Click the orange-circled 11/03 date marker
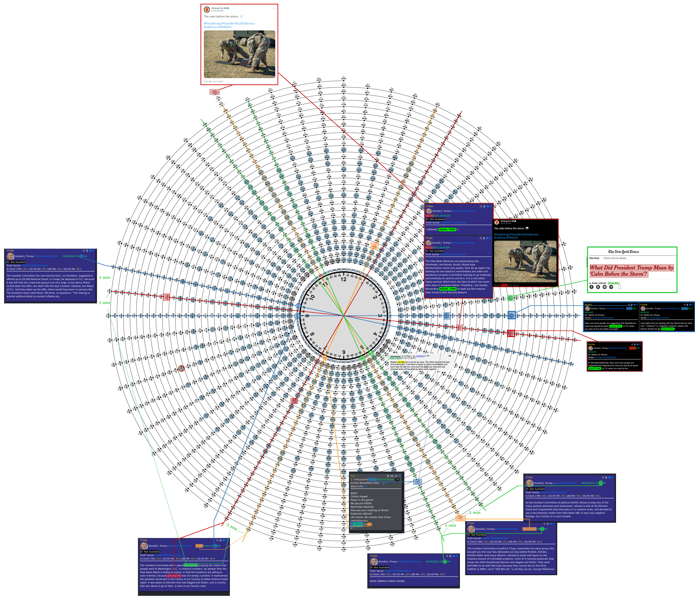The width and height of the screenshot is (695, 616). pyautogui.click(x=182, y=368)
